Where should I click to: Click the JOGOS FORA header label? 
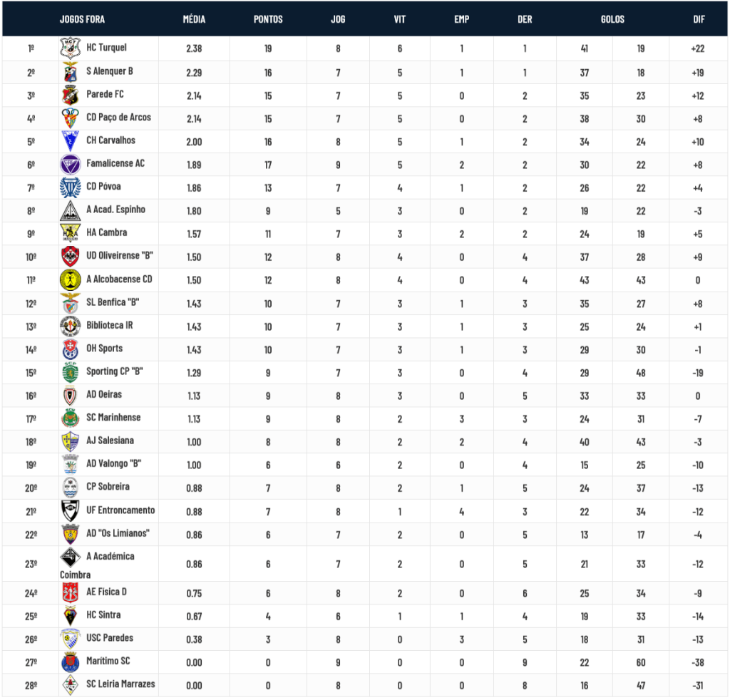(83, 19)
